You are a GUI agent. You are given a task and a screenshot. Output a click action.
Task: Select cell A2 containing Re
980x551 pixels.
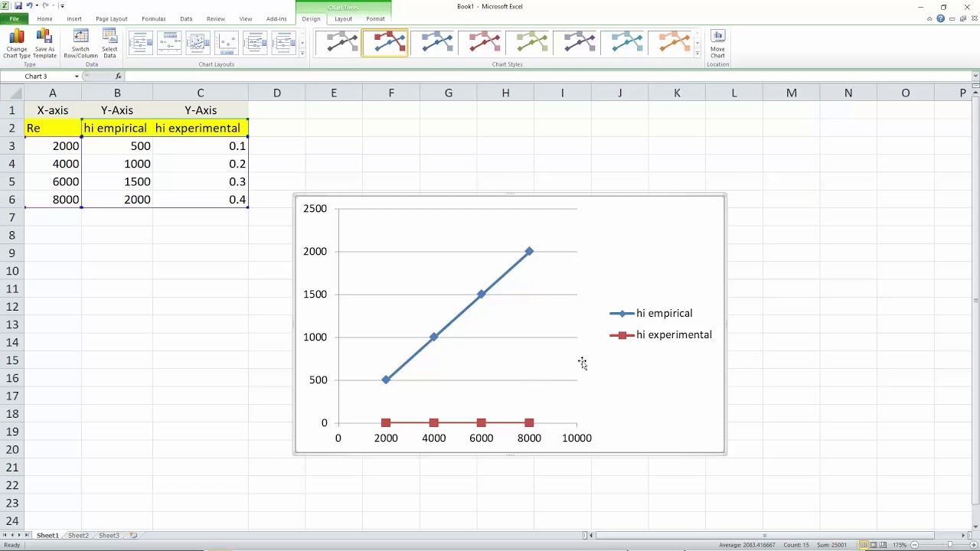[53, 128]
